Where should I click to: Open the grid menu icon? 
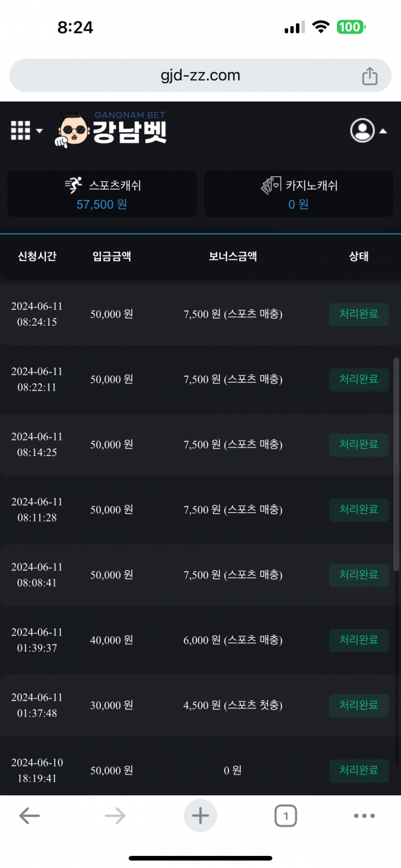(x=21, y=130)
